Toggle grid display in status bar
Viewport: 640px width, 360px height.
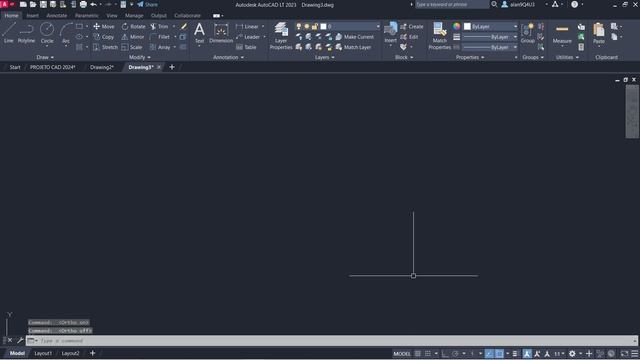point(418,353)
